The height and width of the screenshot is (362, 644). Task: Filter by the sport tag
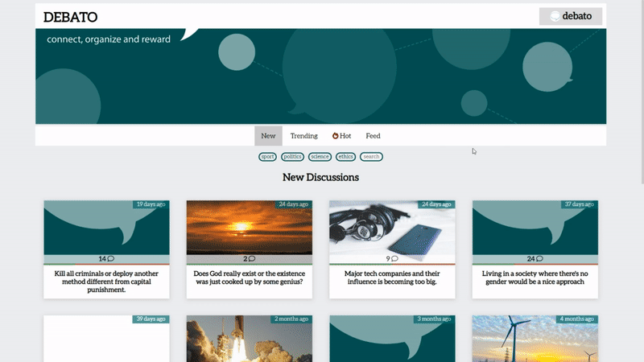pyautogui.click(x=267, y=157)
